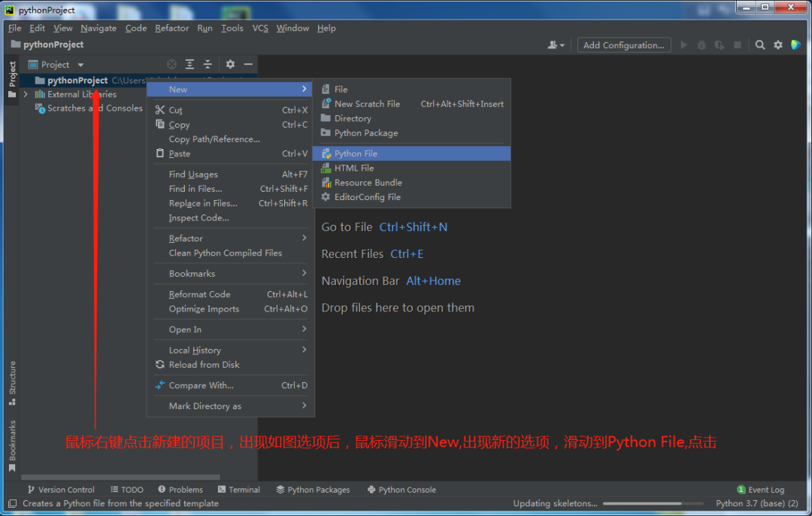Choose EditorConfig File in submenu
This screenshot has width=812, height=516.
tap(412, 197)
